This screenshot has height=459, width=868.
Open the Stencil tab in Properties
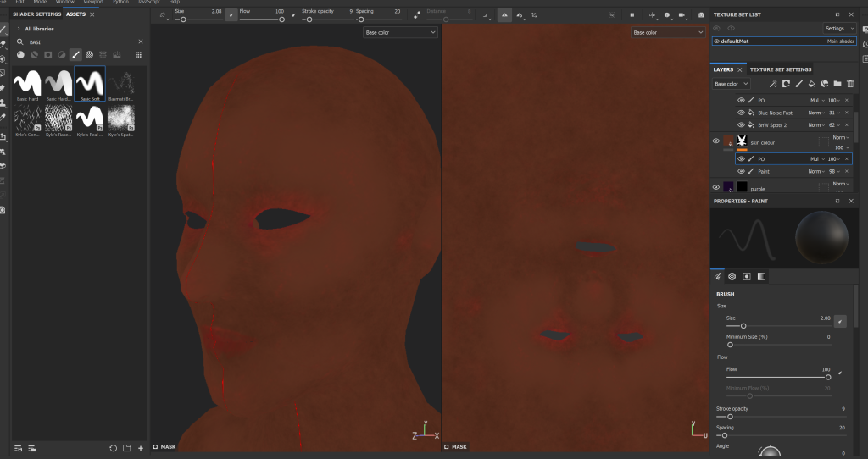pos(747,277)
